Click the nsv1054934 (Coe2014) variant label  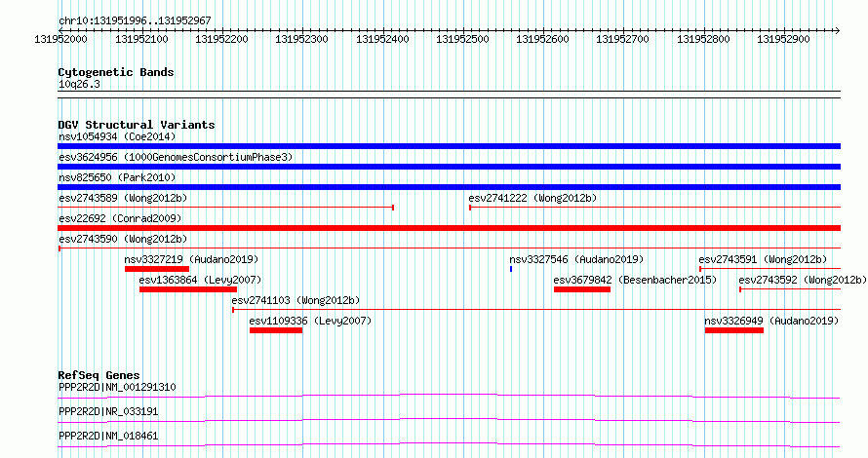(117, 136)
